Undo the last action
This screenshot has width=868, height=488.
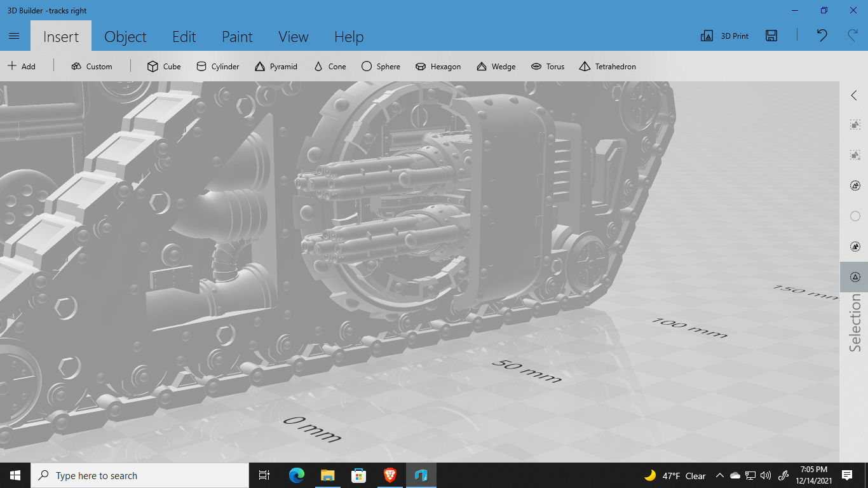[x=820, y=36]
